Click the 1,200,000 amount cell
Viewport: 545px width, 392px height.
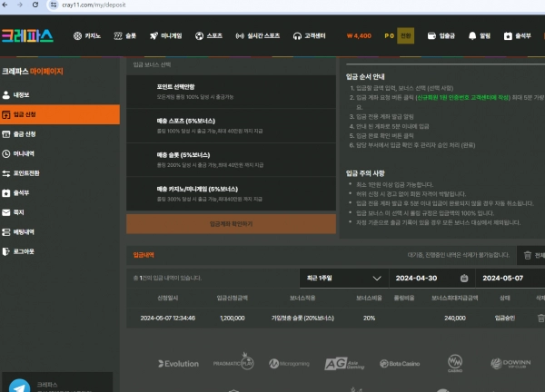coord(233,318)
